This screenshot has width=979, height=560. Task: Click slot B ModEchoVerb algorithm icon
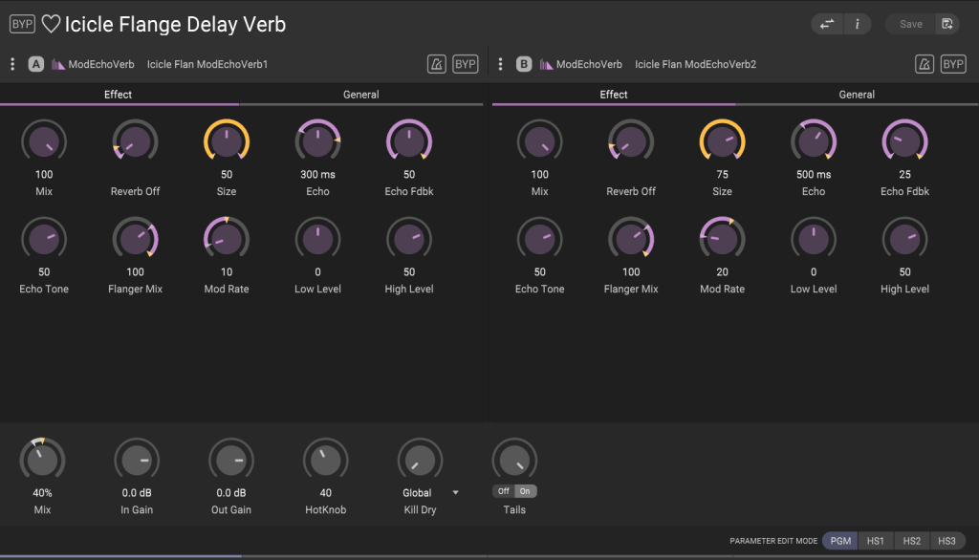546,64
